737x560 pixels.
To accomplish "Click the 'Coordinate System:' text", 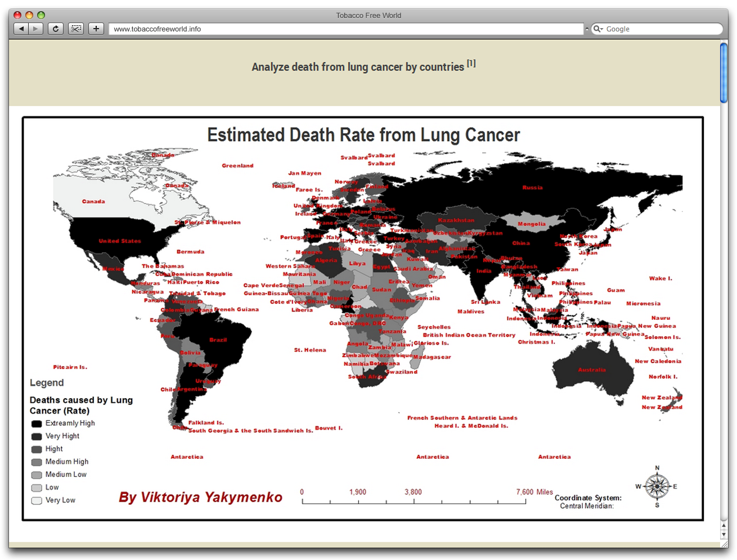I will (x=588, y=498).
